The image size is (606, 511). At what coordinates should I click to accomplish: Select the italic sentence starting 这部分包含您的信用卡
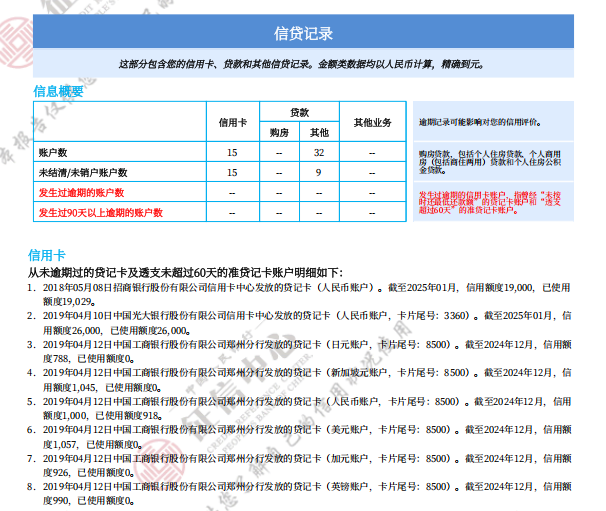point(301,64)
